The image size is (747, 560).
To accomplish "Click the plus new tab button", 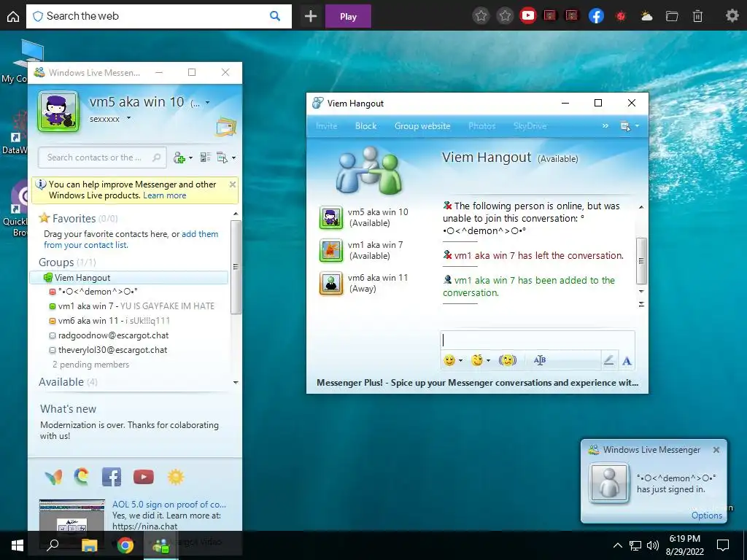I will pyautogui.click(x=311, y=16).
